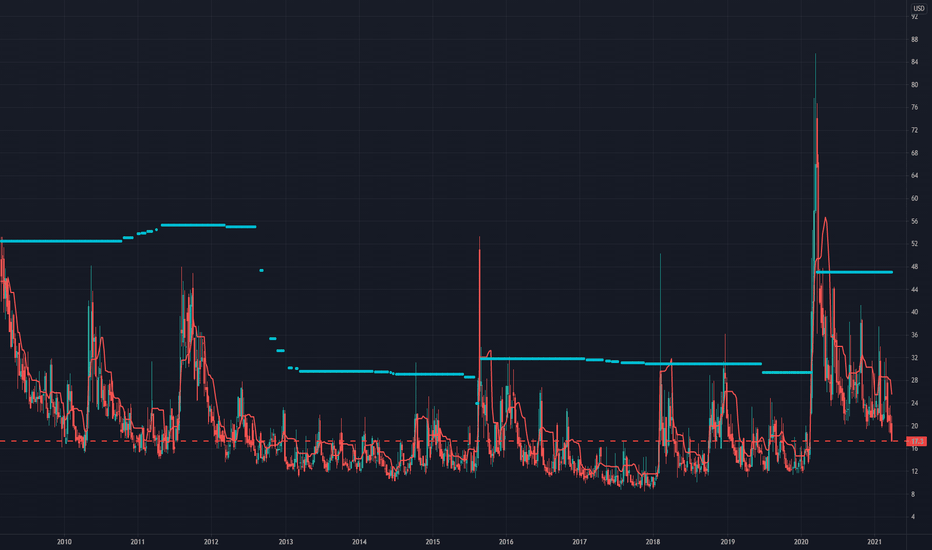Click the 2011 label on the time axis
The height and width of the screenshot is (550, 932).
pos(137,542)
